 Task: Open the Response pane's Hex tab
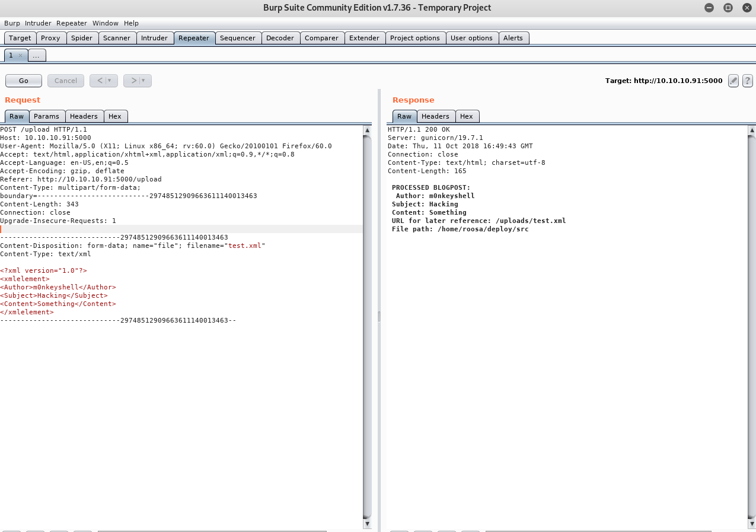[x=467, y=116]
